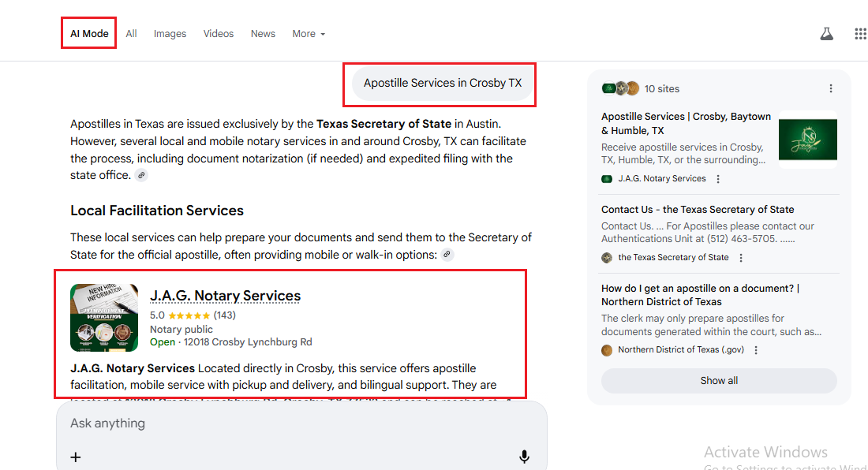Select the Videos tab
The width and height of the screenshot is (868, 470).
[x=219, y=34]
